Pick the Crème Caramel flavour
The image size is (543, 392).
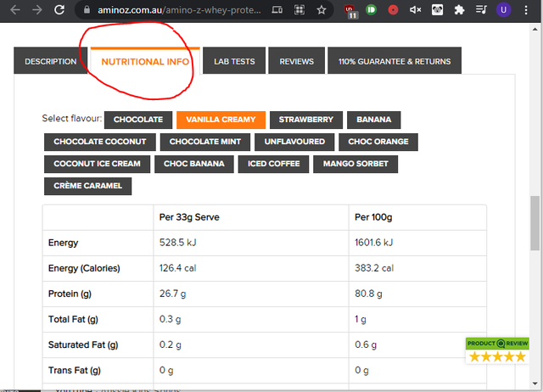click(x=88, y=187)
